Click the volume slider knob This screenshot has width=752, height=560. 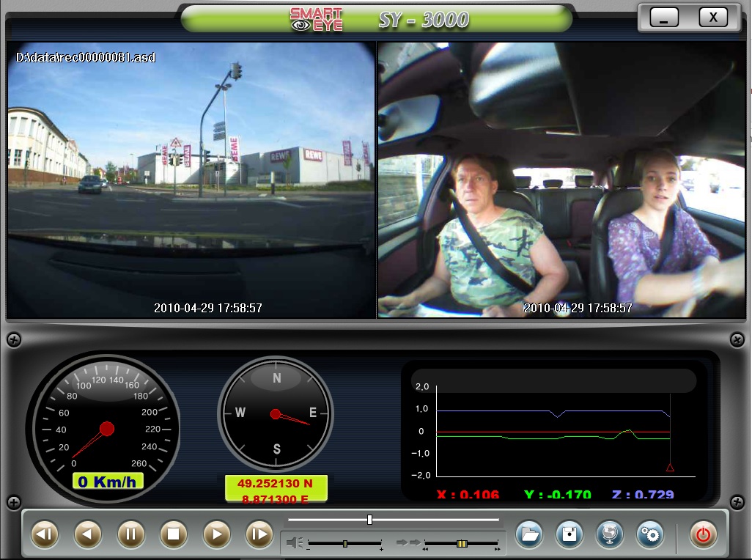tap(345, 544)
